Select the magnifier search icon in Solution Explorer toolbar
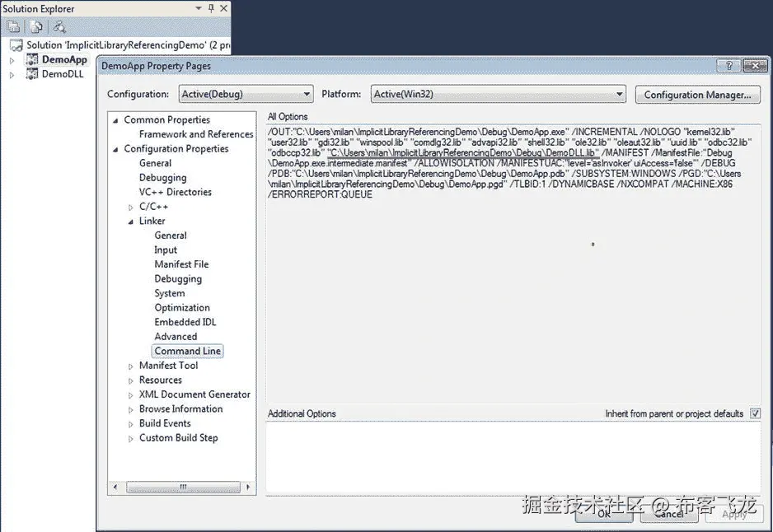Screen dimensions: 773x532 [59, 26]
